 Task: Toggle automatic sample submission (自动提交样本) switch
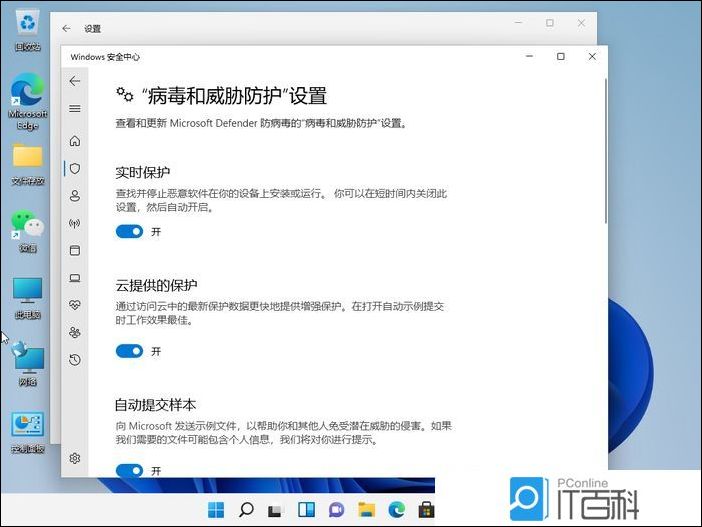coord(129,470)
